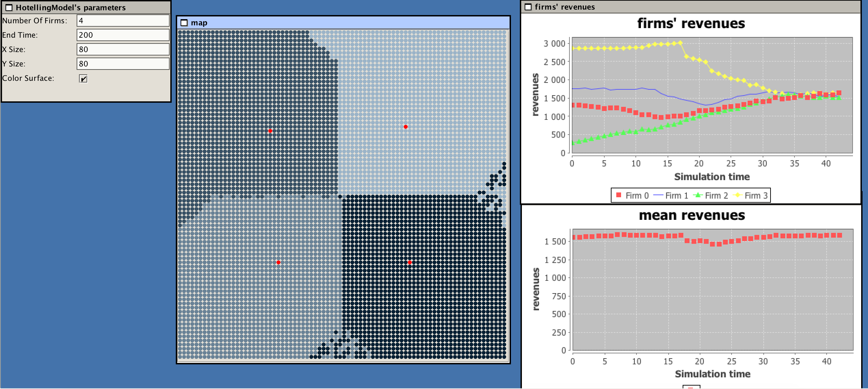Click the Y Size input field

click(123, 64)
